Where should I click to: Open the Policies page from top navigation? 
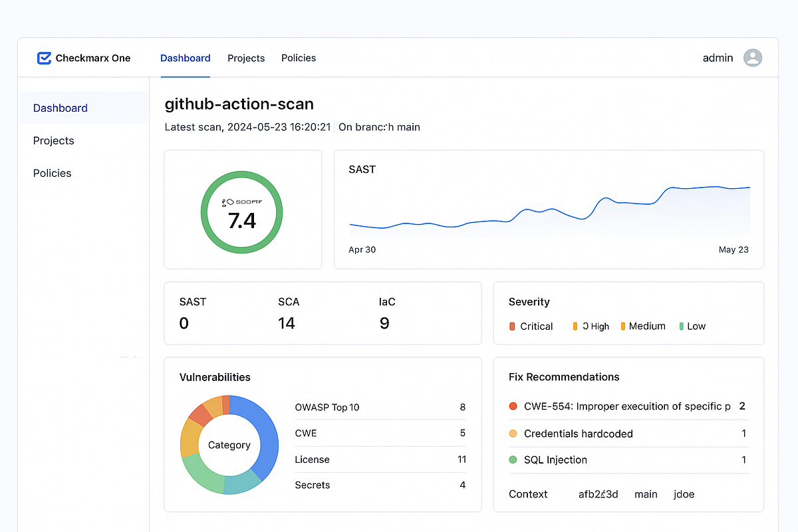pyautogui.click(x=298, y=58)
